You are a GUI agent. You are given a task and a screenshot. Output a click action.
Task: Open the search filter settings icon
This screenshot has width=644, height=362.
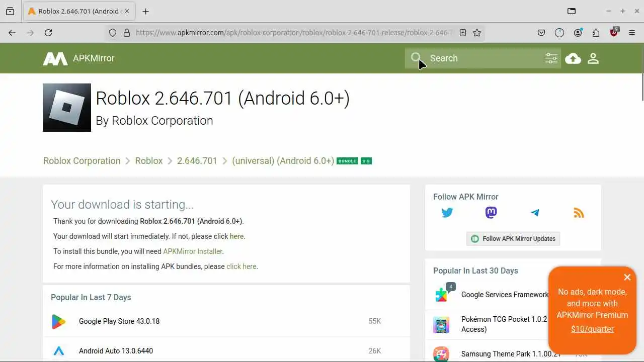point(551,58)
